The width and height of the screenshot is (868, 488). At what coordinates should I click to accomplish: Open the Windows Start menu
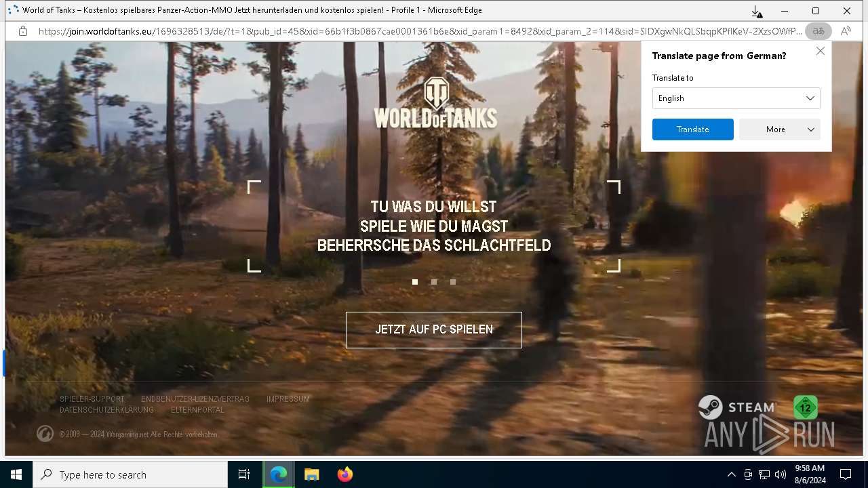coord(16,474)
